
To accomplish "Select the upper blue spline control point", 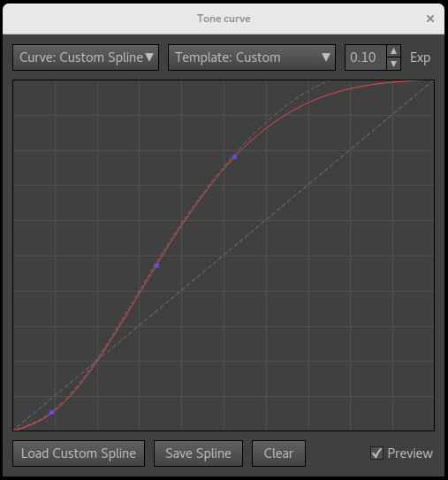I will coord(235,157).
